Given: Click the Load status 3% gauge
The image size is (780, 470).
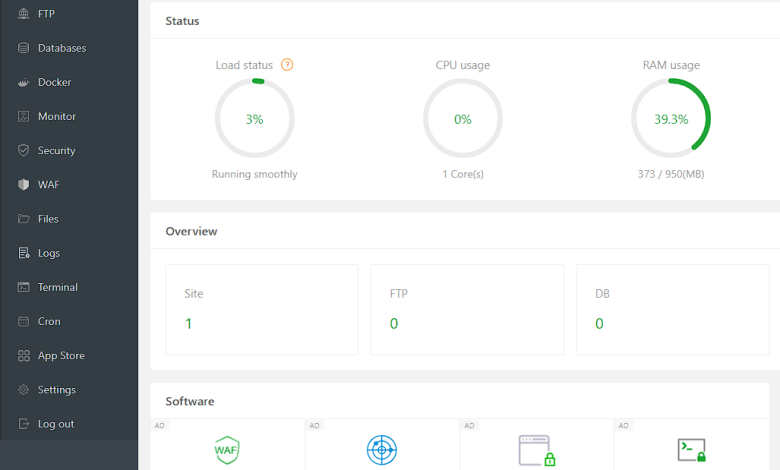Looking at the screenshot, I should (x=255, y=118).
